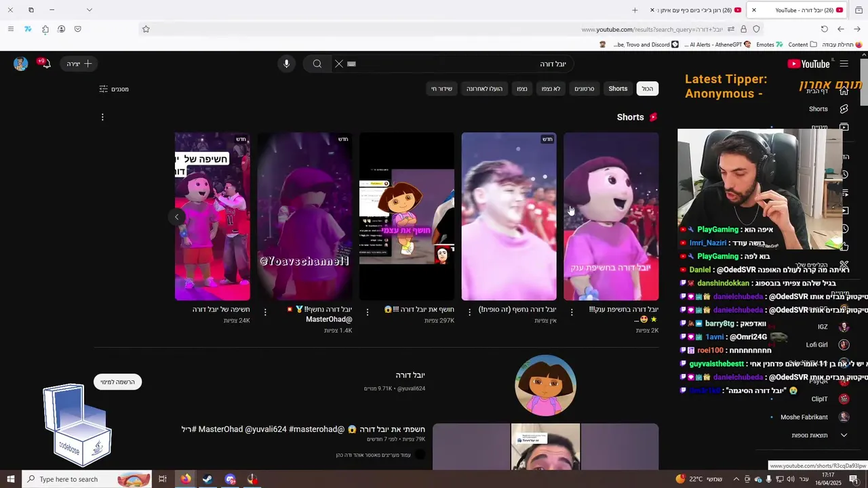The height and width of the screenshot is (488, 868).
Task: Open more options for short 'יובל דורה בחשיפת ענק'
Action: coord(572,312)
